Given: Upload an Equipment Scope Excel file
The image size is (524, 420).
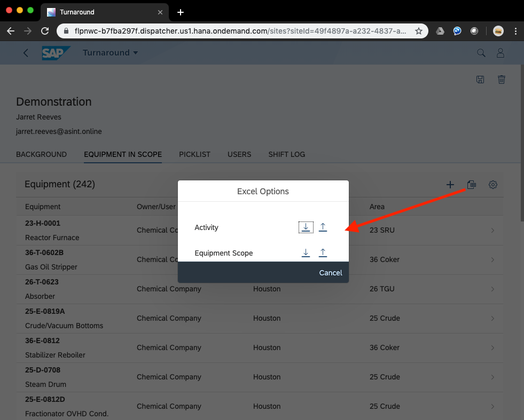Looking at the screenshot, I should coord(323,253).
